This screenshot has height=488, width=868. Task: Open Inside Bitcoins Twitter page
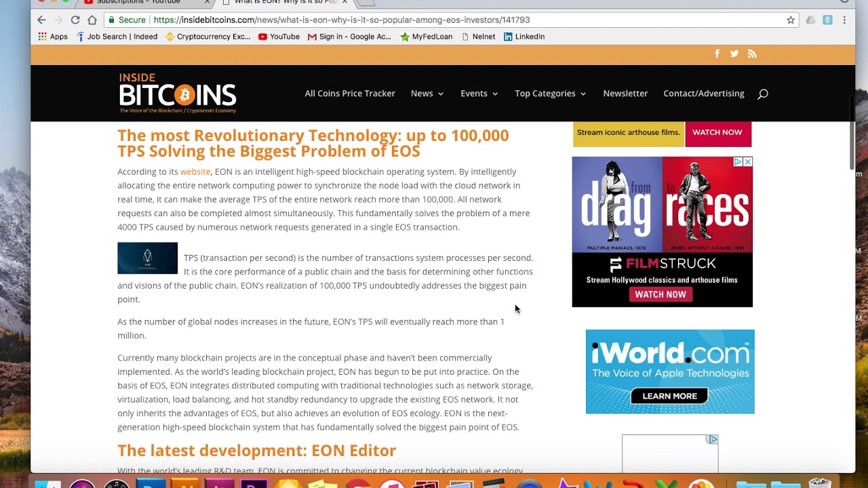coord(734,54)
